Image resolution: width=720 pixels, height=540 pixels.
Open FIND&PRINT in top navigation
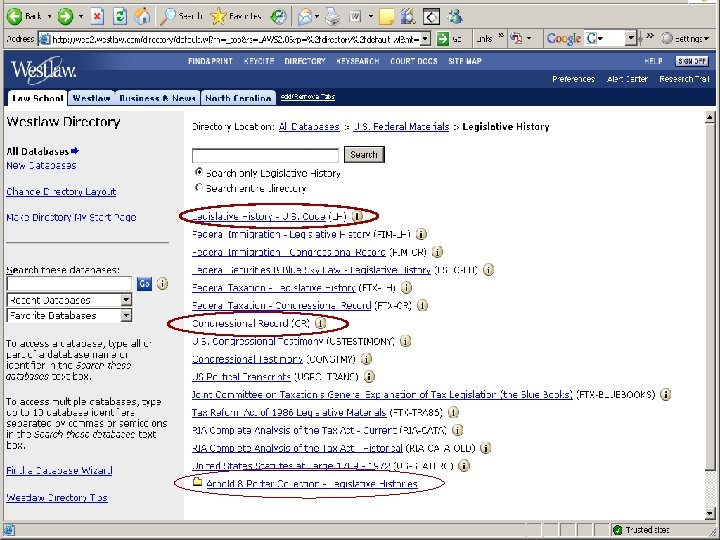tap(210, 61)
